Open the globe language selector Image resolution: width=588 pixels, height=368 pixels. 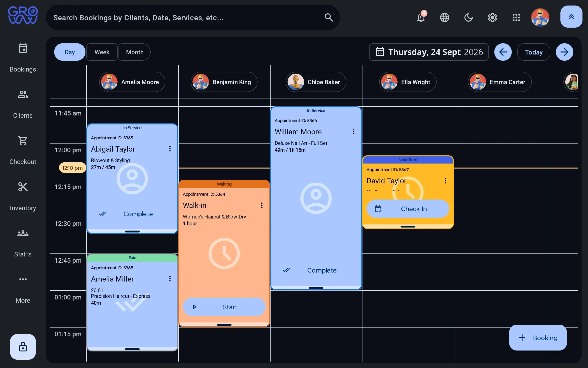(x=445, y=17)
